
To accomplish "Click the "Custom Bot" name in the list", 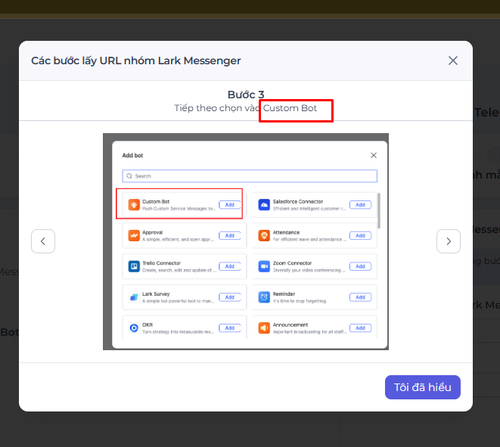I will pos(156,201).
